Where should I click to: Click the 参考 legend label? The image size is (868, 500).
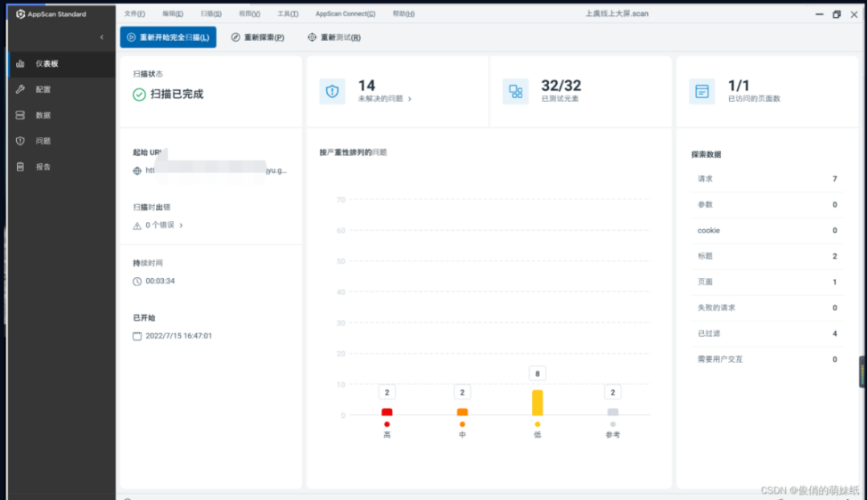pos(612,435)
